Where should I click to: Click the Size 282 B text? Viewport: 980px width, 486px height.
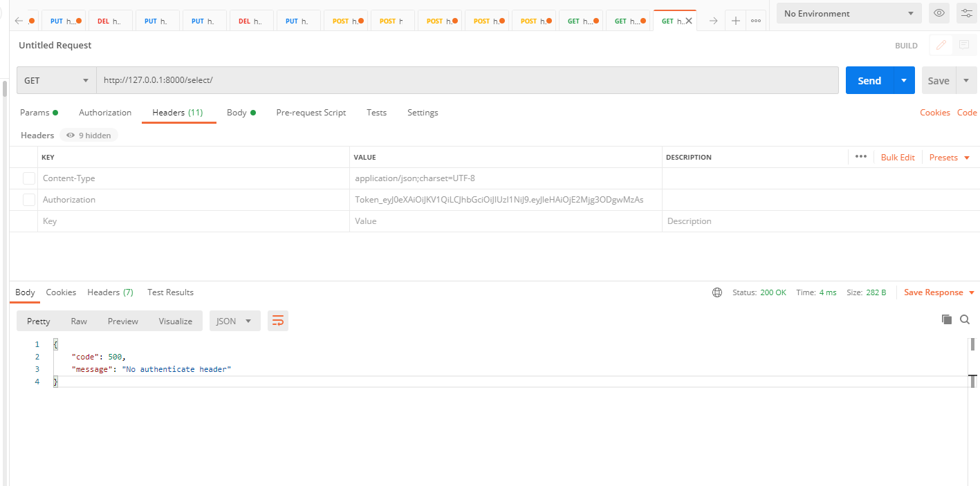coord(866,292)
